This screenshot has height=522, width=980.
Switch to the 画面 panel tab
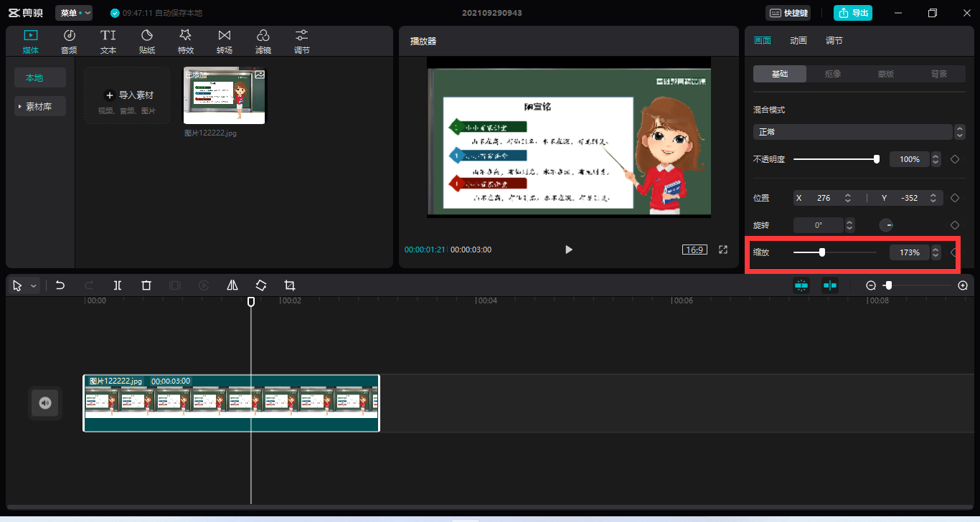[763, 41]
